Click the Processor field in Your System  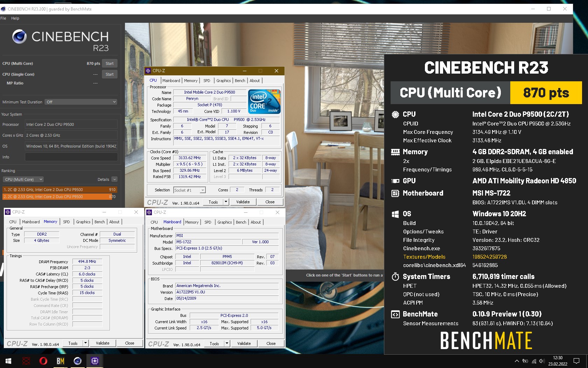click(x=71, y=124)
